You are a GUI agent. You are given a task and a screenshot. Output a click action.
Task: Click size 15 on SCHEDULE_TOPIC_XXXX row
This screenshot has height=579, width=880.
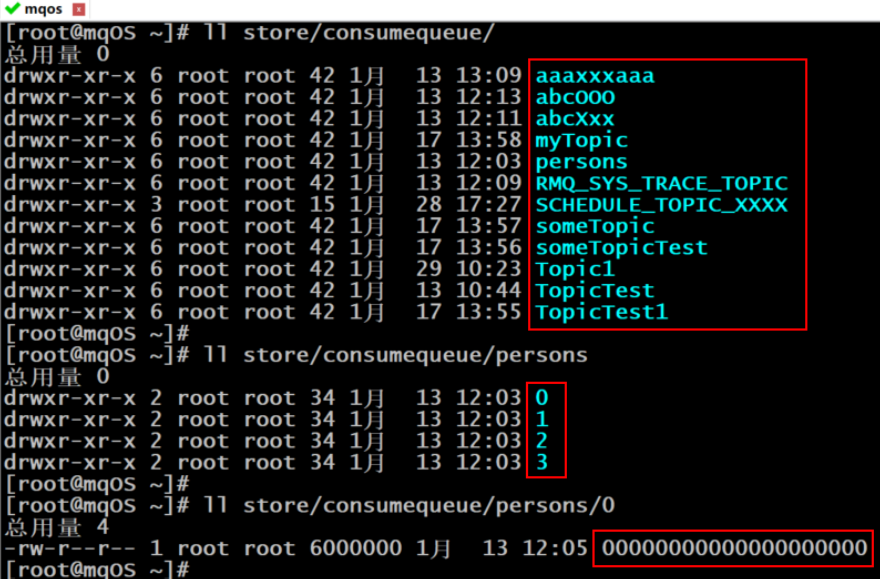pyautogui.click(x=323, y=205)
